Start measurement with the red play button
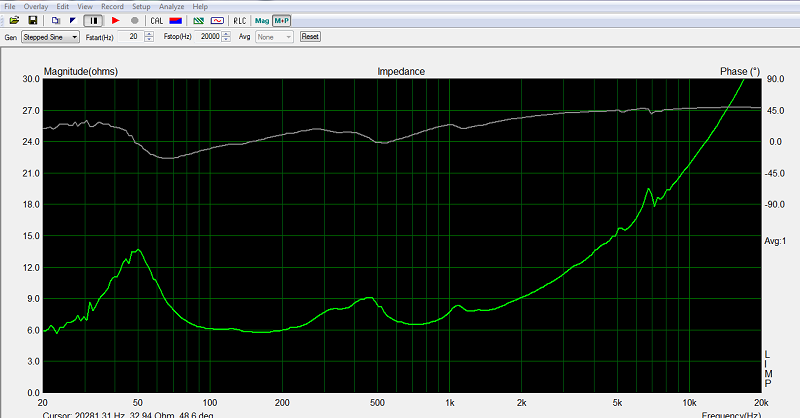This screenshot has width=800, height=418. pos(116,20)
